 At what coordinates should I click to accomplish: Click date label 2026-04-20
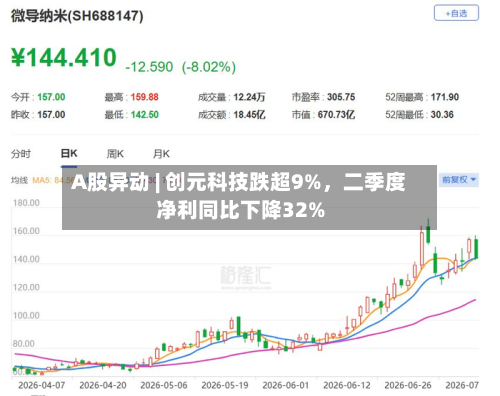103,385
